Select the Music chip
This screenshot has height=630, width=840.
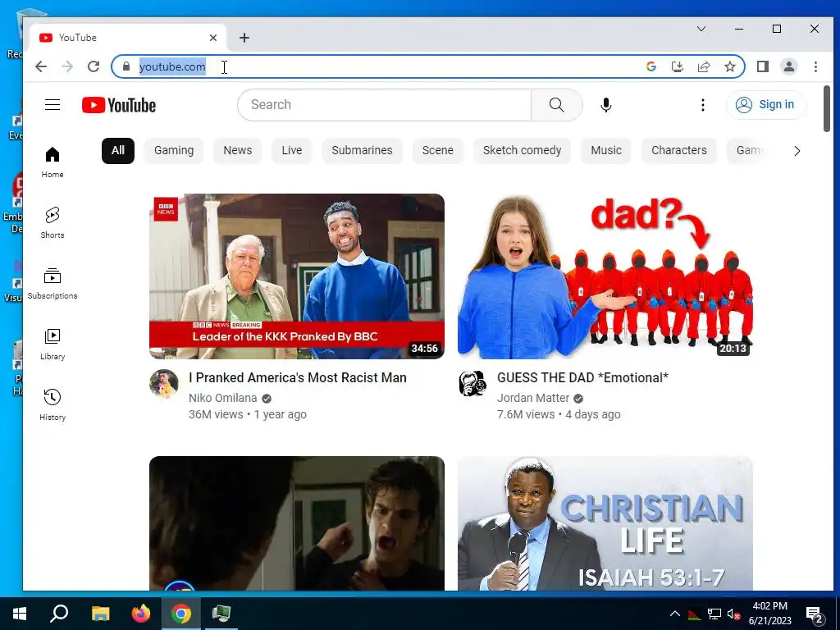(606, 151)
